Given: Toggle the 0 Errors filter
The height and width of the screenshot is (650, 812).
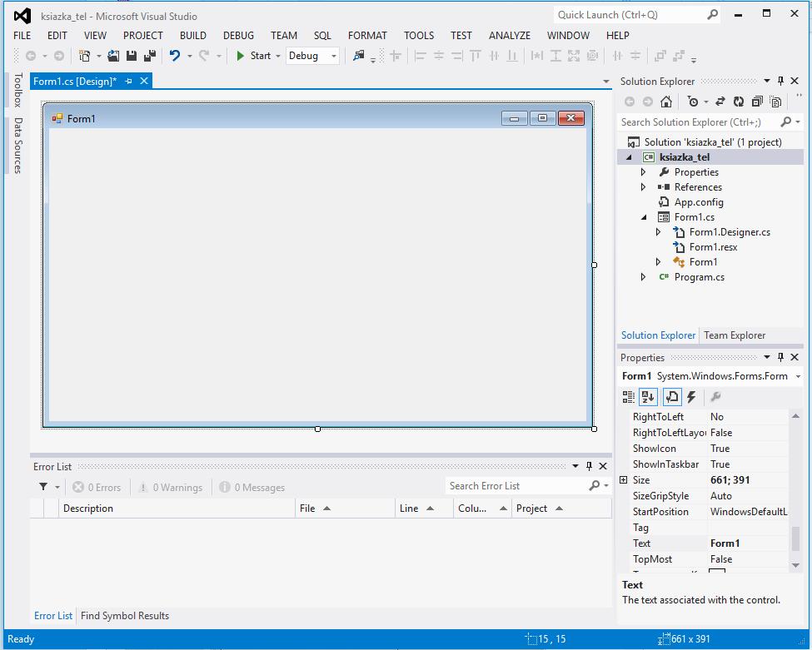Looking at the screenshot, I should (97, 488).
